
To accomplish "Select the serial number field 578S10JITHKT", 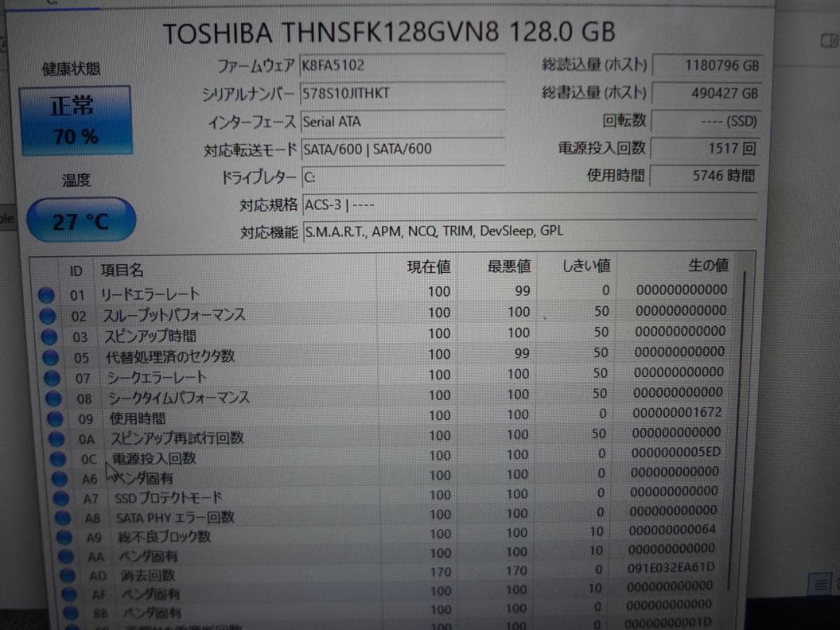I will tap(402, 94).
